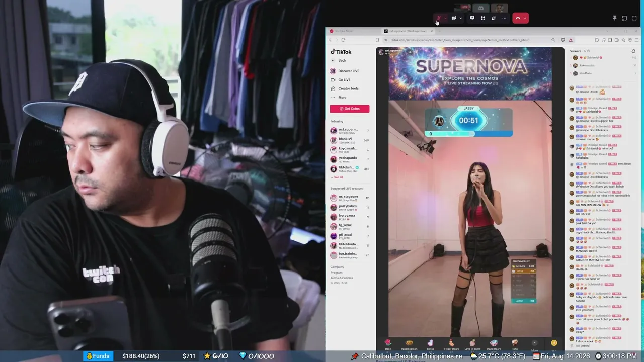Open suggested creator ns_stageone

(x=350, y=198)
